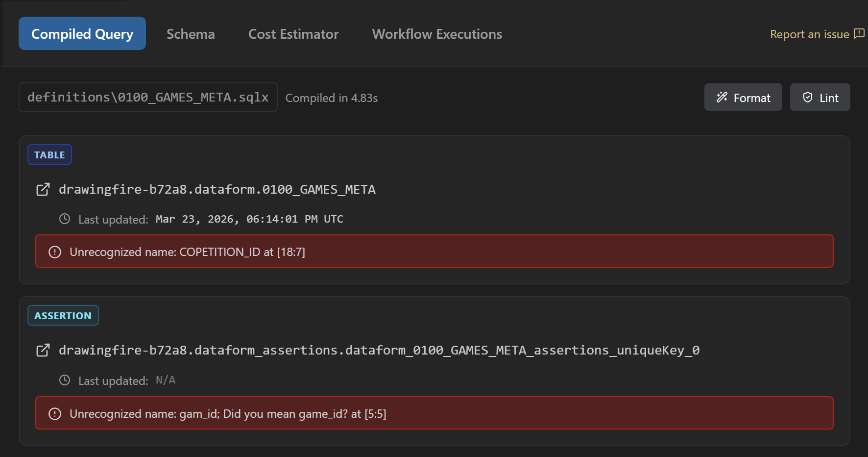Click the clock icon in TABLE card
The width and height of the screenshot is (868, 457).
(x=65, y=219)
